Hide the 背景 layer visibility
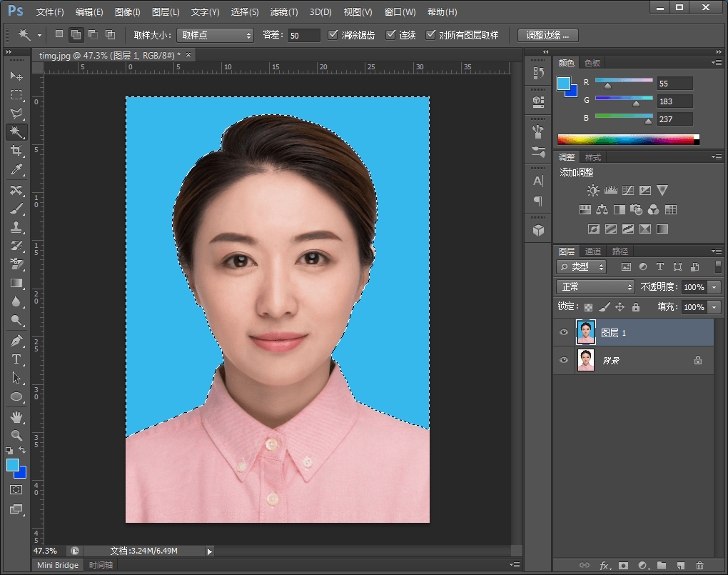 point(564,360)
